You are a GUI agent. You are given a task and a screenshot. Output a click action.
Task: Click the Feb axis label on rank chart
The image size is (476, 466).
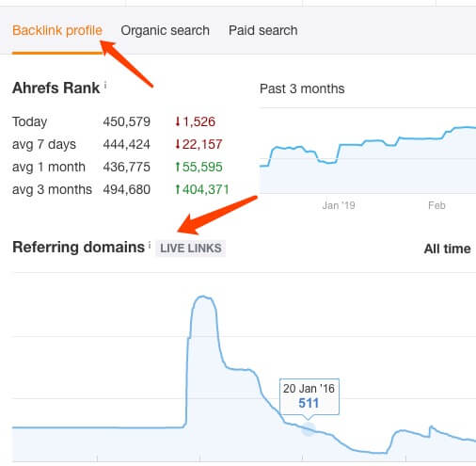click(436, 205)
